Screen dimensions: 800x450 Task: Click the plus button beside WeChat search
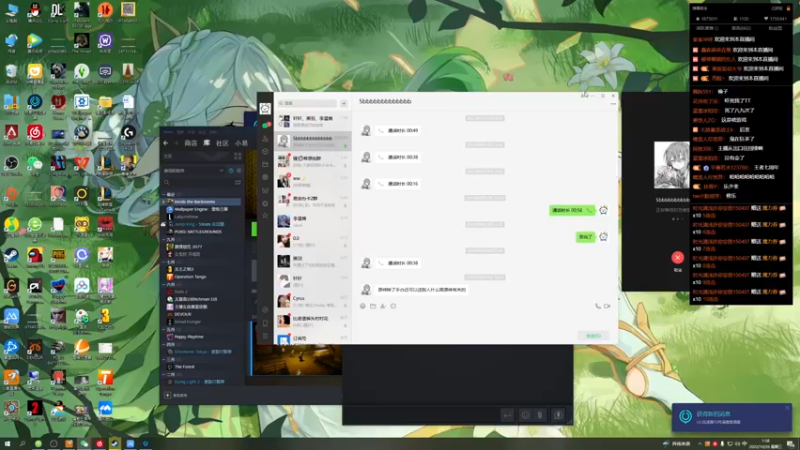click(x=344, y=103)
